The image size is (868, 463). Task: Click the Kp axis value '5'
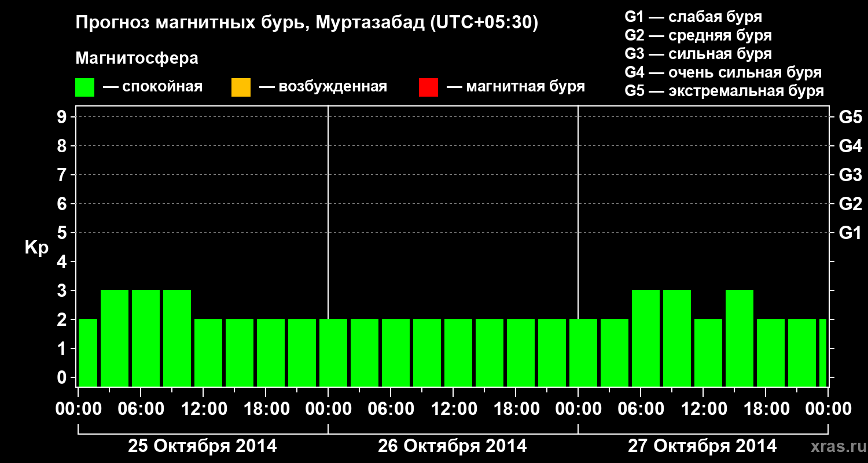[x=63, y=233]
